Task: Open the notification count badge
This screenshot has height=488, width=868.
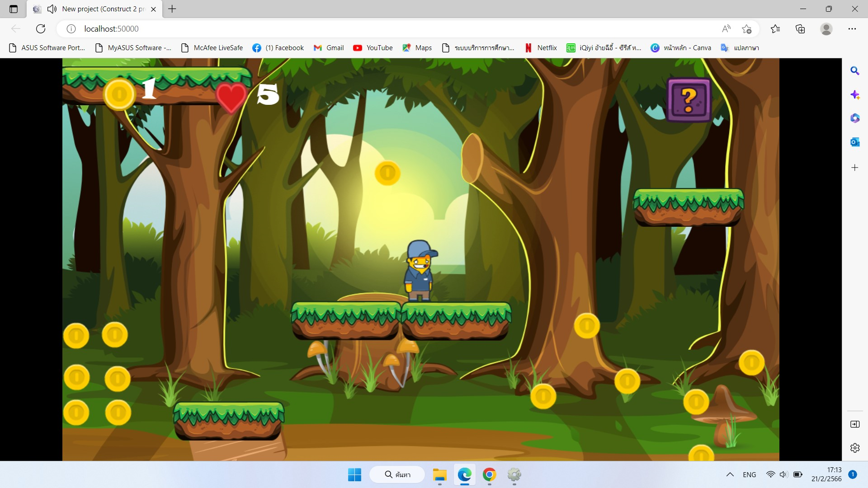Action: (853, 475)
